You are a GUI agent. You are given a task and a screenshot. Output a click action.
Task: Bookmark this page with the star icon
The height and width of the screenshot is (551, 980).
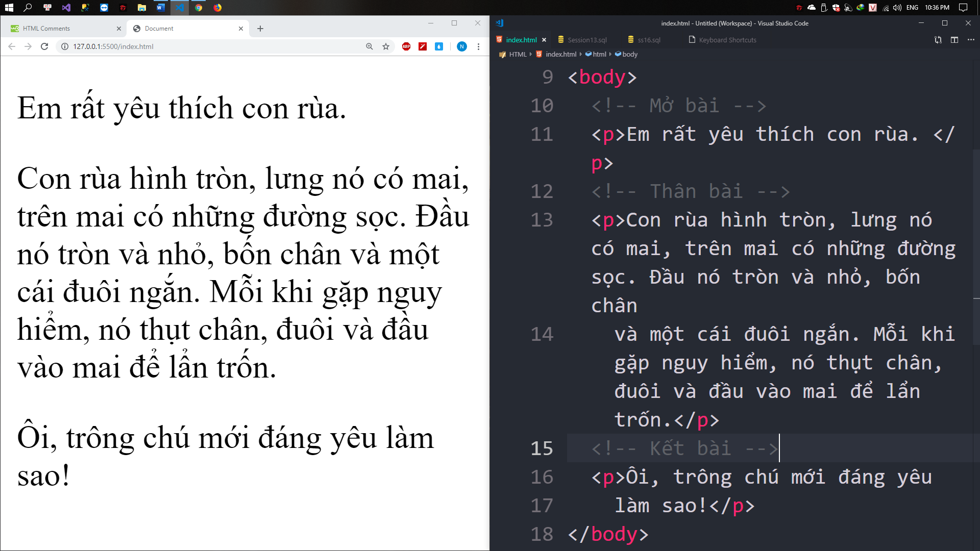386,46
